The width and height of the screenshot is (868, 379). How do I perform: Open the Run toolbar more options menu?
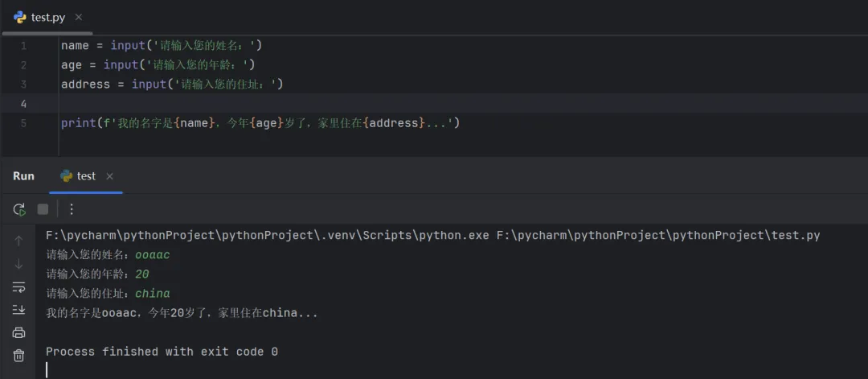[x=71, y=209]
